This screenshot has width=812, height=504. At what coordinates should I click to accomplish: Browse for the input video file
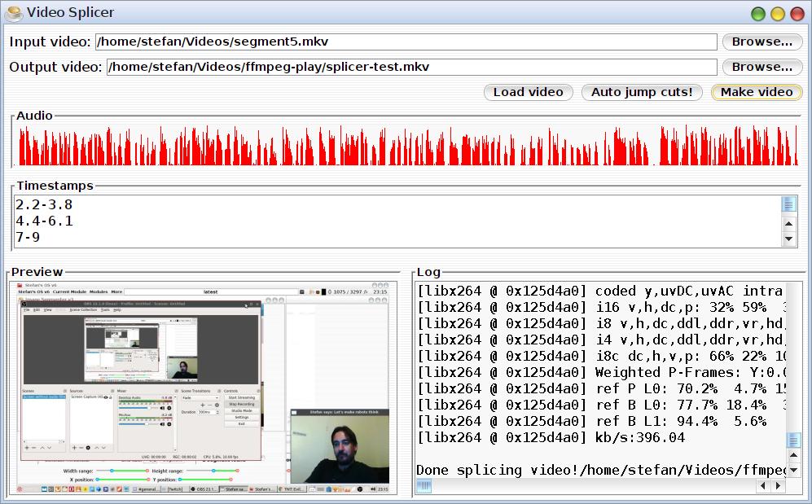(x=762, y=42)
